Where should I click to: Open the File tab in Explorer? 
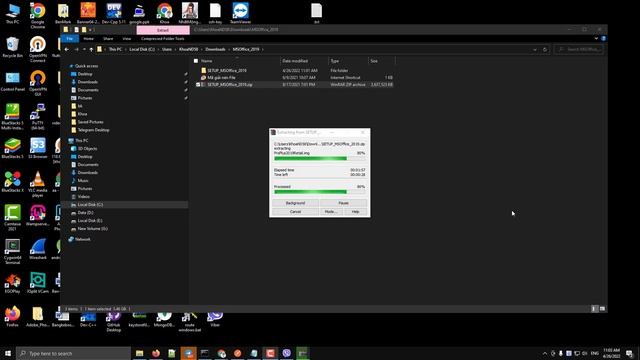click(x=70, y=39)
